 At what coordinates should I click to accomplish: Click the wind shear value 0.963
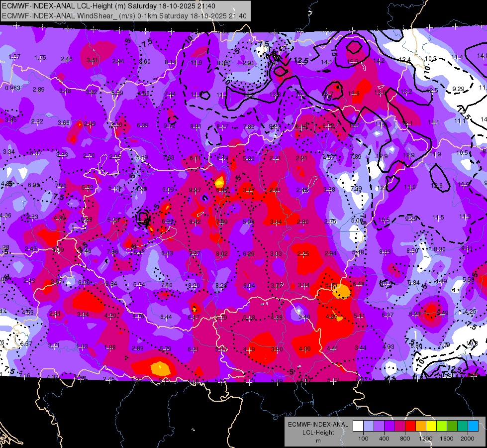(13, 88)
